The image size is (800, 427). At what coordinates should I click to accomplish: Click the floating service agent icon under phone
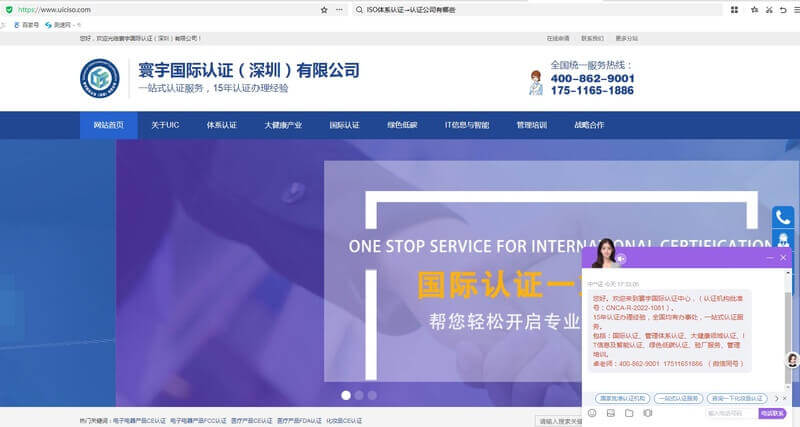tap(783, 239)
